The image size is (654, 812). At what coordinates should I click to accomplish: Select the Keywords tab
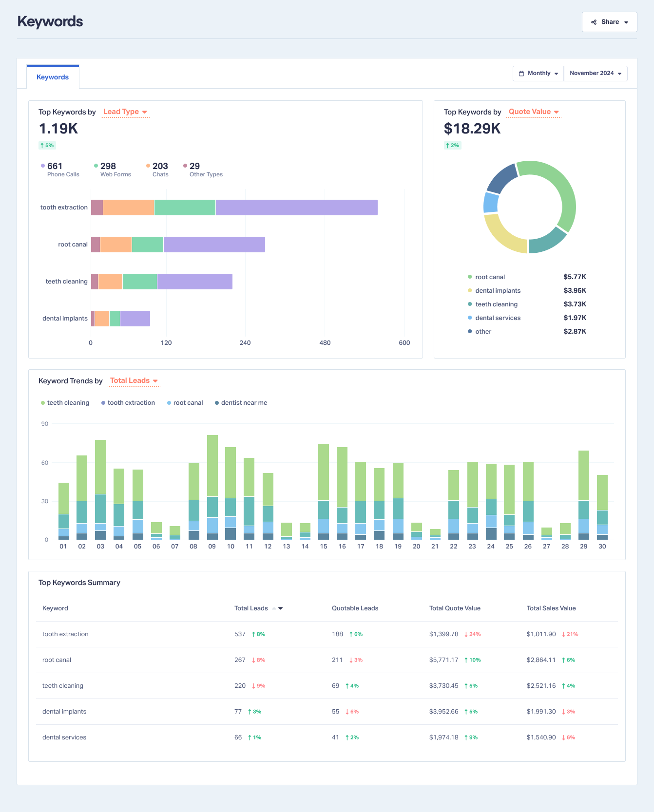(x=53, y=77)
